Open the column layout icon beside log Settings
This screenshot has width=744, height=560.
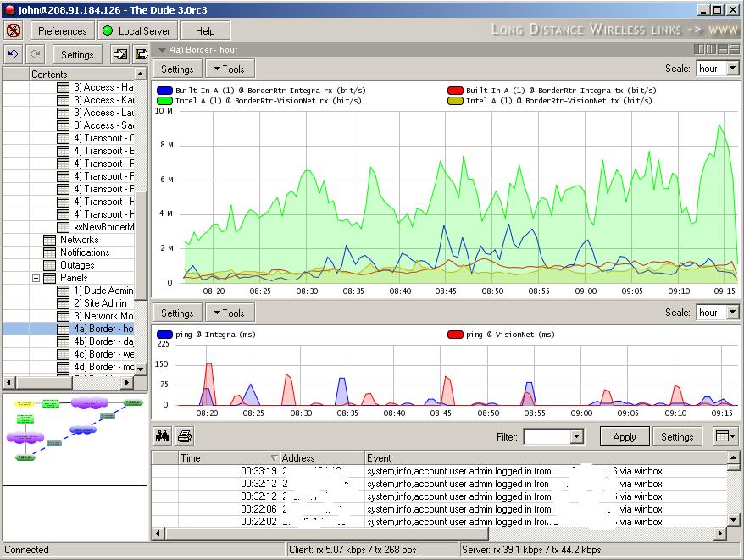[725, 436]
